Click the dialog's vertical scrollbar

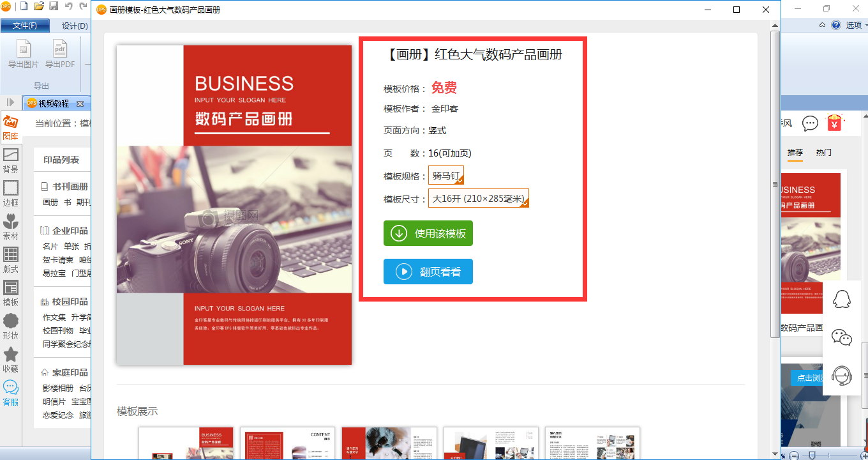click(775, 185)
